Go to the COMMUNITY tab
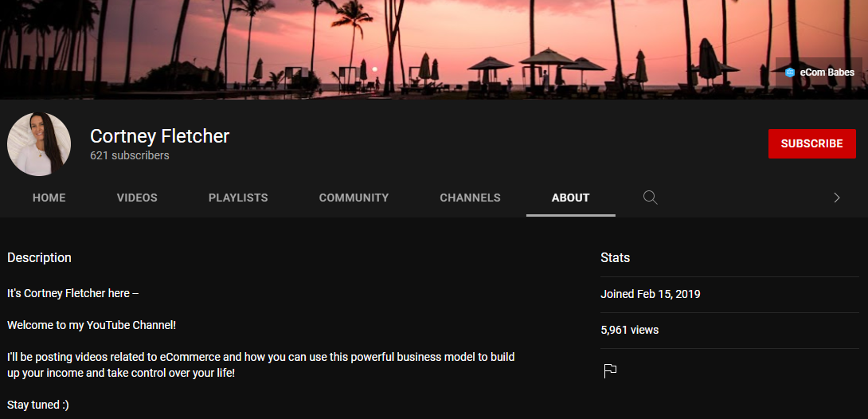Screen dimensions: 868x419 354,198
